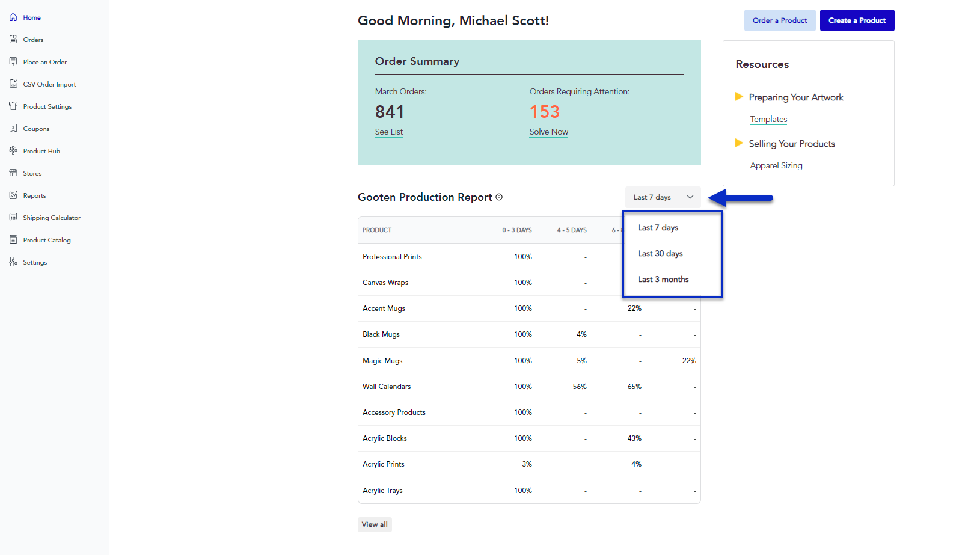This screenshot has width=980, height=555.
Task: Click the Coupons icon
Action: click(13, 129)
